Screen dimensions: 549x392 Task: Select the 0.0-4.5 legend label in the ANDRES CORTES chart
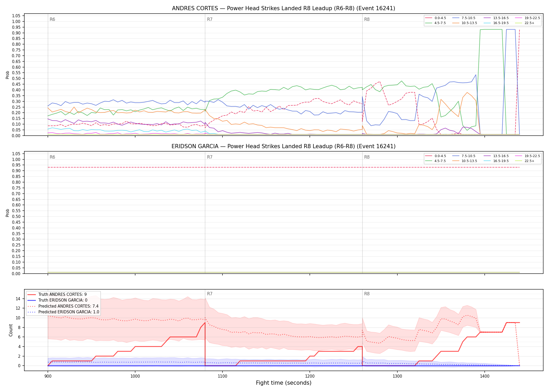(x=440, y=18)
